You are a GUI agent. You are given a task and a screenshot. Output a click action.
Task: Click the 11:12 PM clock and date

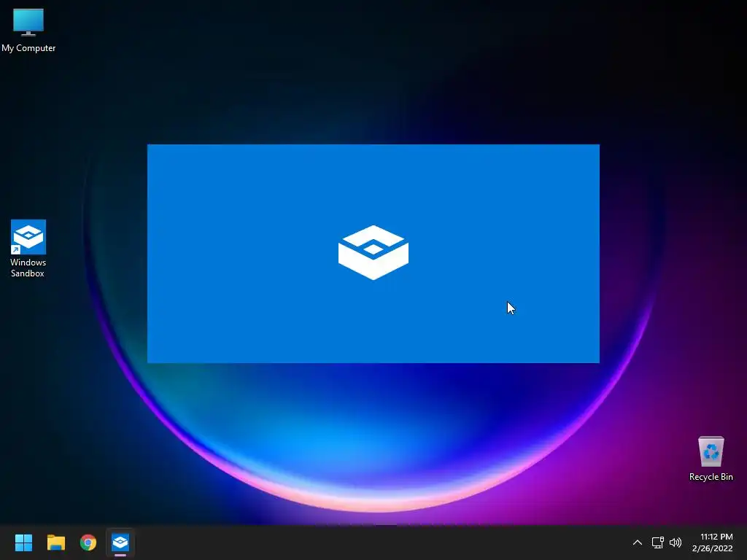click(712, 542)
